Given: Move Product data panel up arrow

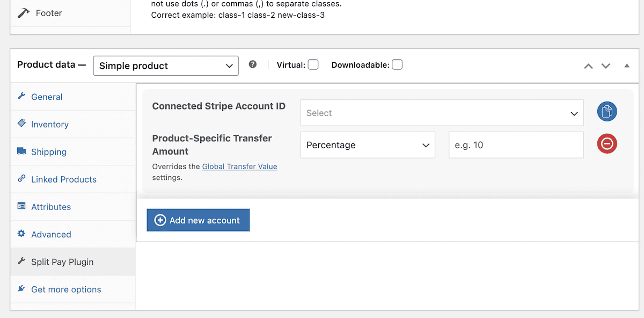Looking at the screenshot, I should pyautogui.click(x=589, y=66).
